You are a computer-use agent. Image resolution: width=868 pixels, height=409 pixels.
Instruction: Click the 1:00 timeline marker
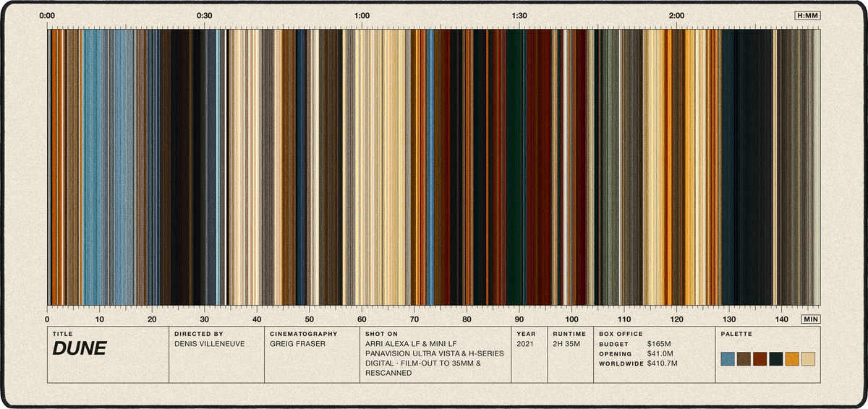click(x=362, y=15)
